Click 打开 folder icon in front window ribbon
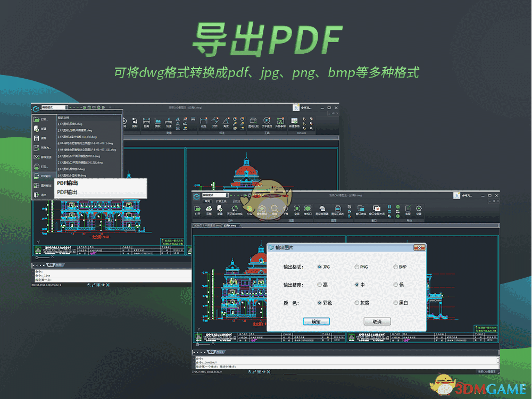Viewport: 532px width, 399px height. coord(197,210)
